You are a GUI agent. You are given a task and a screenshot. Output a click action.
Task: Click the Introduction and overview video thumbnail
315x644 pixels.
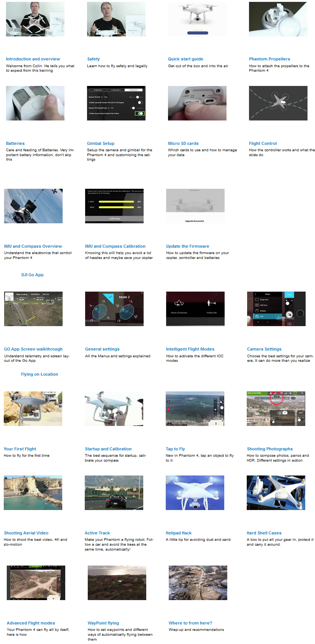(35, 19)
